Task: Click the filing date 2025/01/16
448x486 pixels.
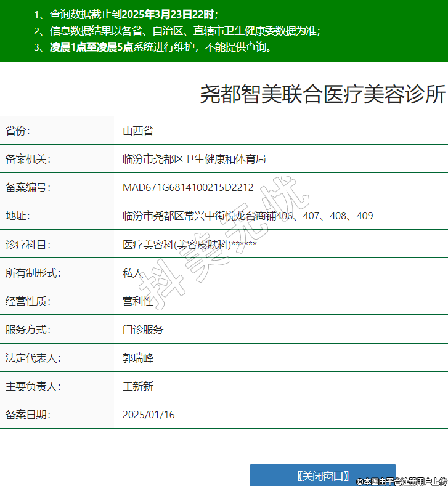Action: pos(149,415)
